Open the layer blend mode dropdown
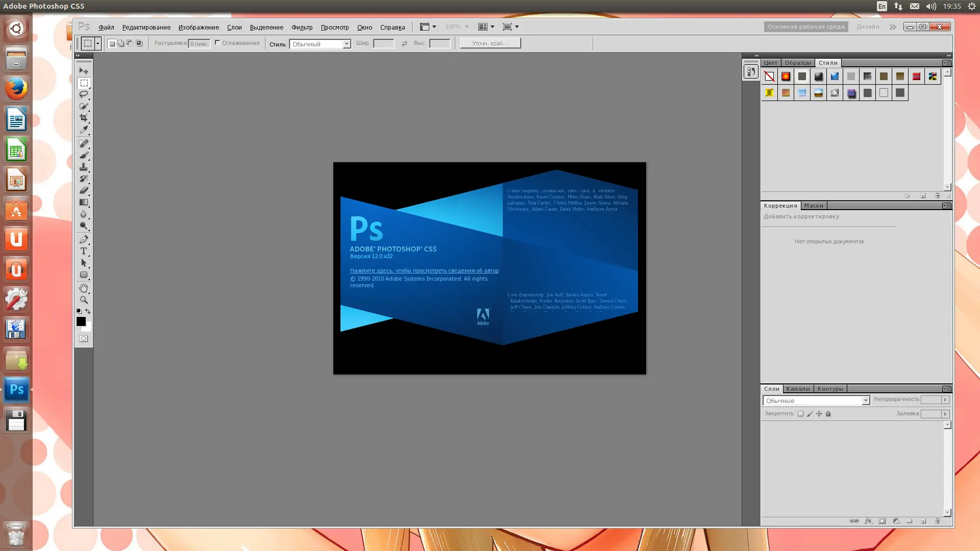980x551 pixels. pyautogui.click(x=816, y=400)
